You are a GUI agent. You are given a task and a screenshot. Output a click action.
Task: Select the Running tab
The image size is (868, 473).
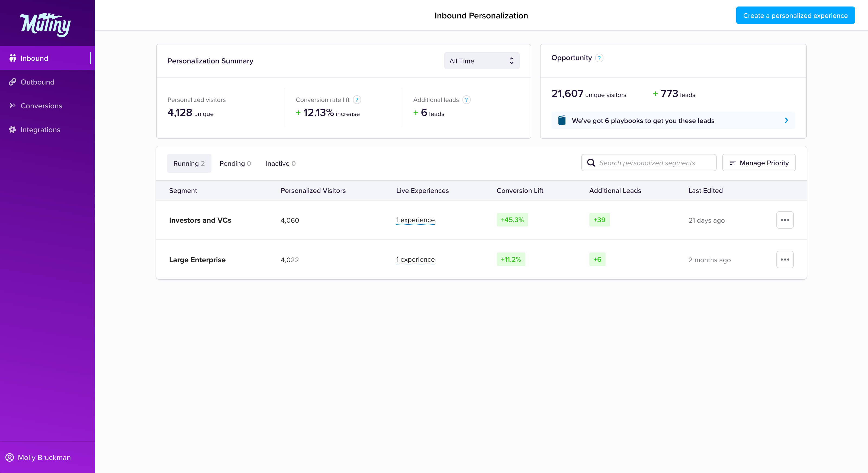point(189,164)
